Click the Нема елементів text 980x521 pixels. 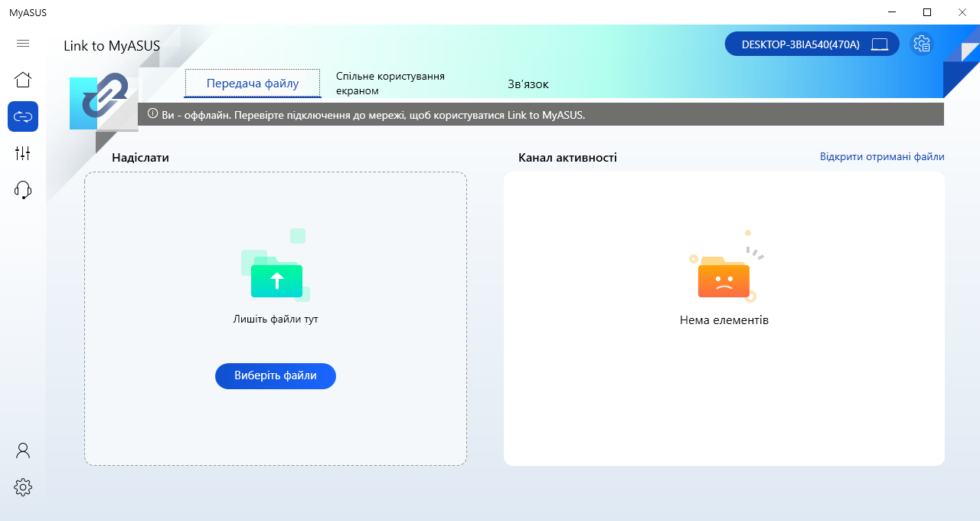[x=724, y=320]
